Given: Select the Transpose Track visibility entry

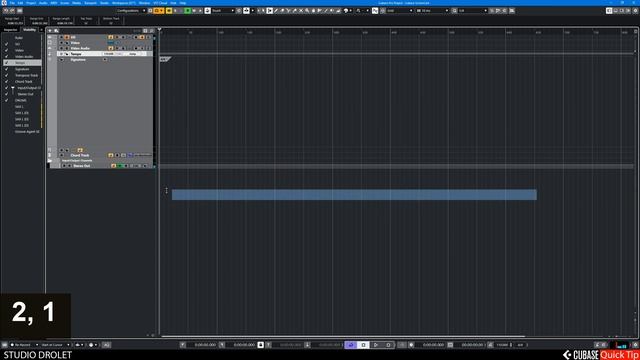Looking at the screenshot, I should coord(26,76).
